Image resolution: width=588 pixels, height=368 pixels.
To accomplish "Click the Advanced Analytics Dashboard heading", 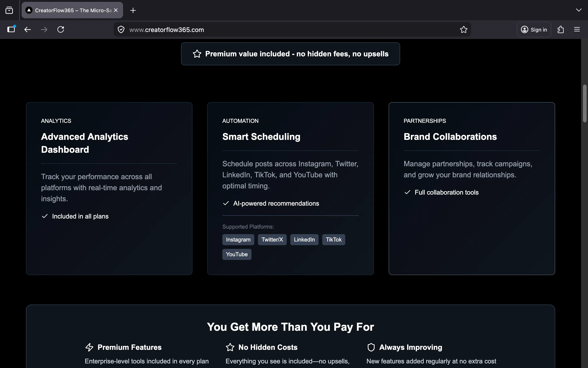I will [x=85, y=143].
